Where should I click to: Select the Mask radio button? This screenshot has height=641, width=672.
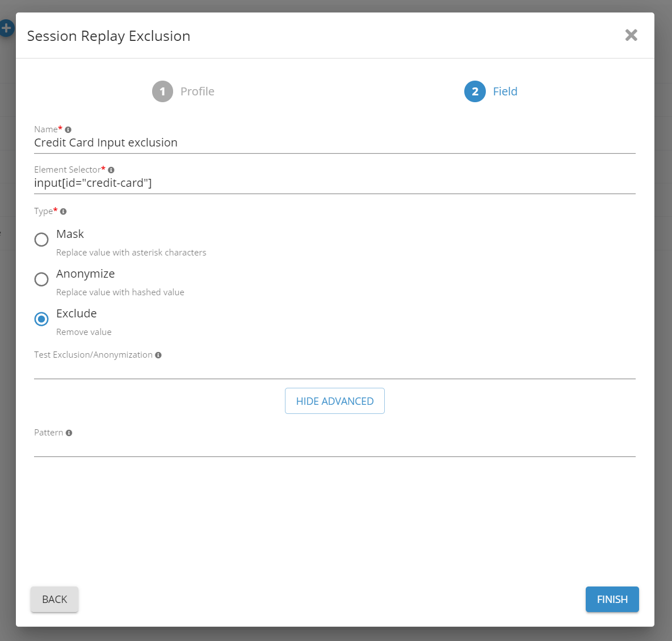[41, 240]
